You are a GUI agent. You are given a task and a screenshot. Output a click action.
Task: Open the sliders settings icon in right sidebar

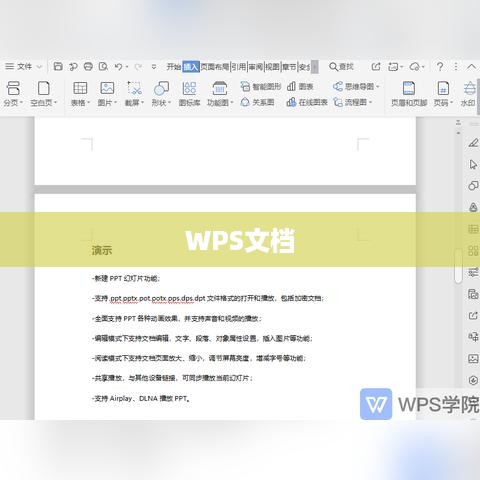click(x=473, y=272)
